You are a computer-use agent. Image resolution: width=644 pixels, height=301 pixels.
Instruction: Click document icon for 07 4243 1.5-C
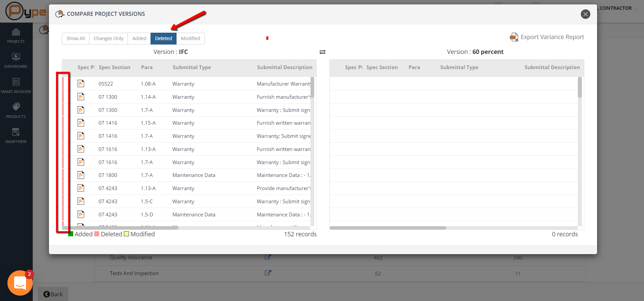81,201
